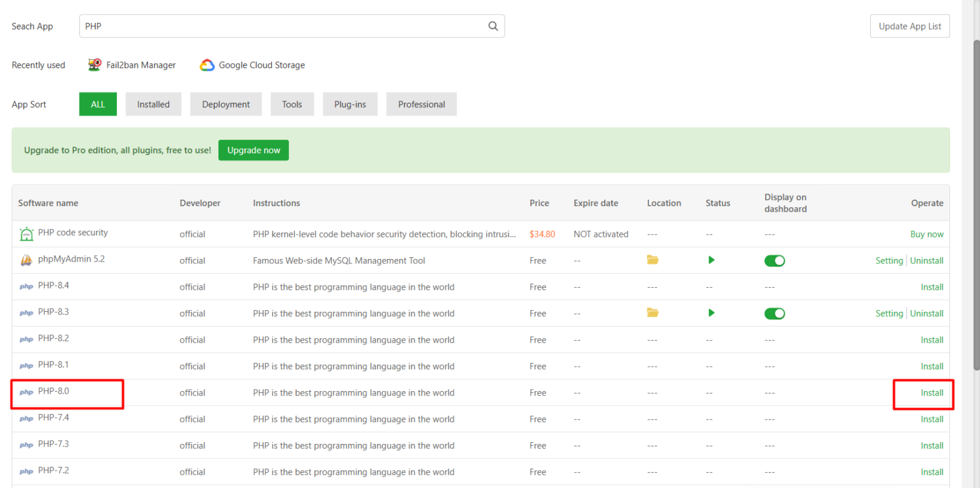The width and height of the screenshot is (980, 488).
Task: Click phpMyAdmin 5.2 status play icon
Action: coord(711,260)
